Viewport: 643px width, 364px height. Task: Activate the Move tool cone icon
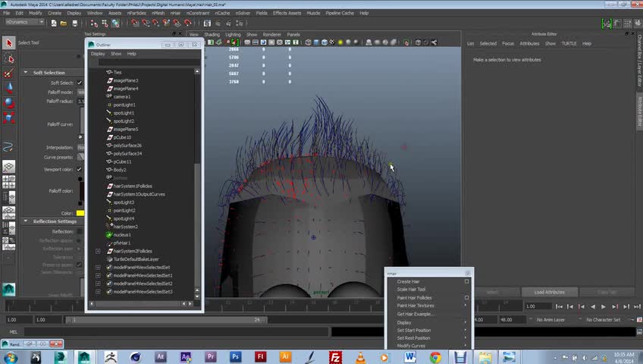[9, 88]
